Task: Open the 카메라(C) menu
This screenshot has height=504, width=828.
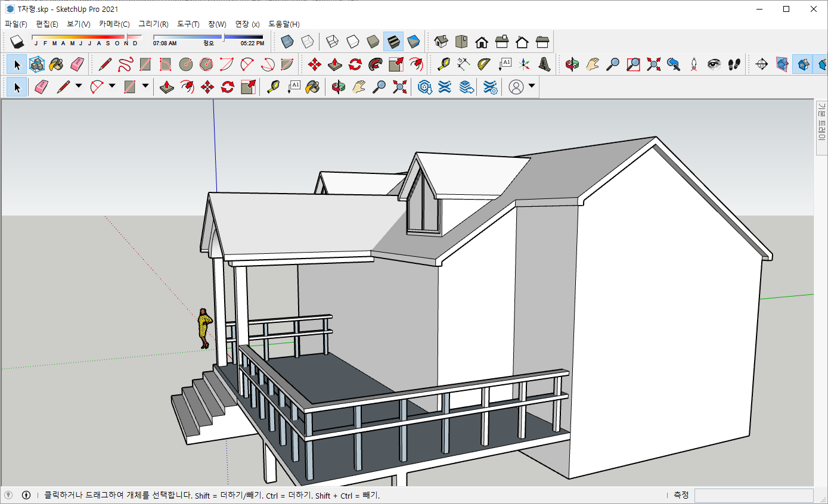Action: pyautogui.click(x=114, y=24)
